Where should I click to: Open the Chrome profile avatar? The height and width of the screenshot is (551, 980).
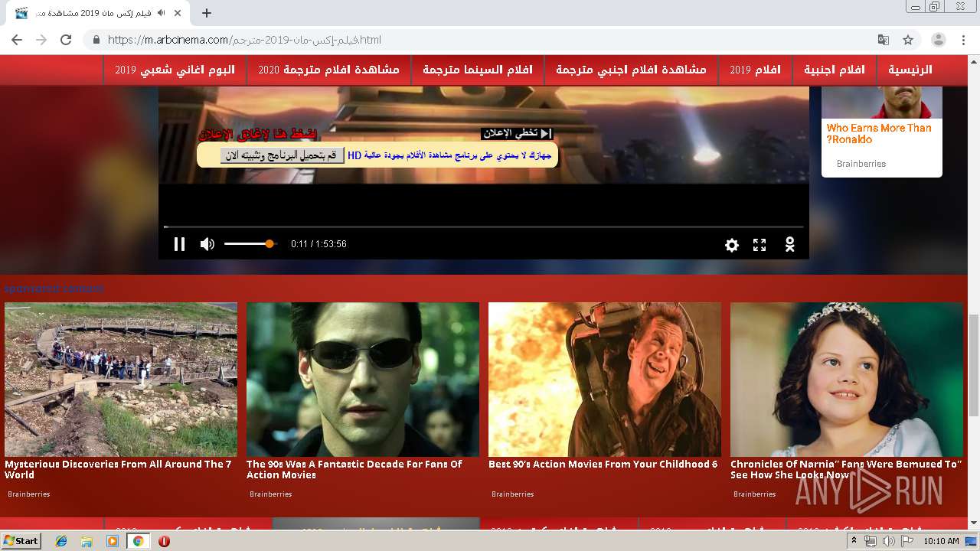coord(939,40)
